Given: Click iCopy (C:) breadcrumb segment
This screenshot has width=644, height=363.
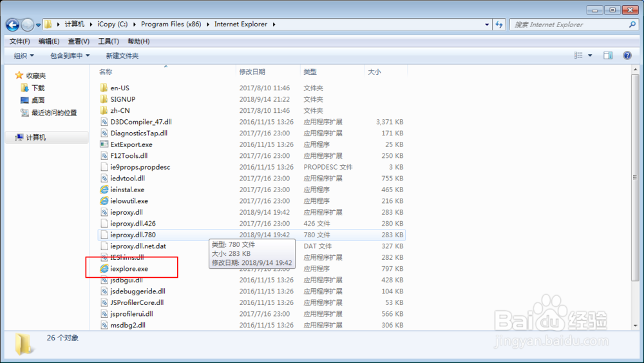Looking at the screenshot, I should click(113, 25).
